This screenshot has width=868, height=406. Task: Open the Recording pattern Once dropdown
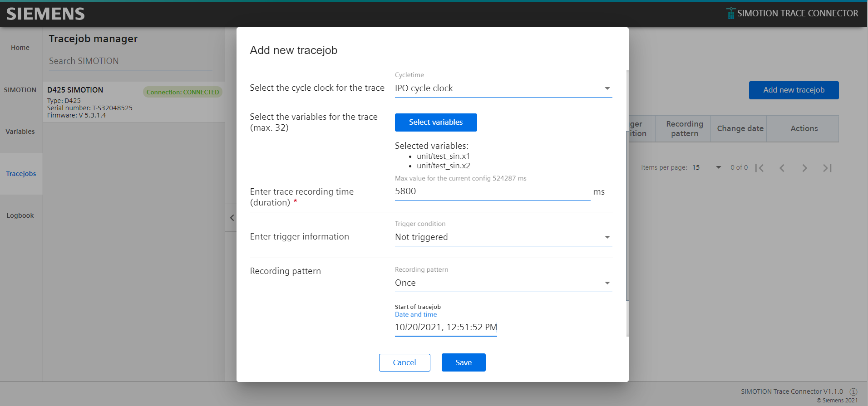(503, 283)
